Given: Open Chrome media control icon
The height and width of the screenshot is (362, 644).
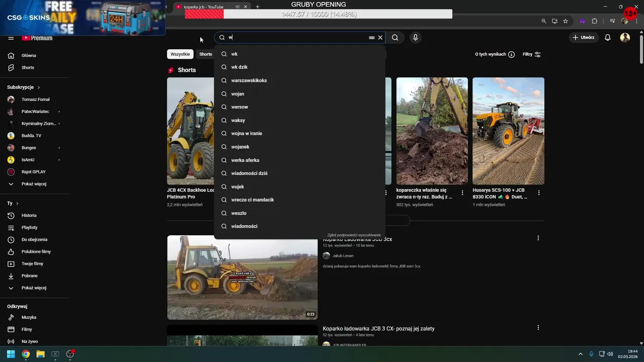Looking at the screenshot, I should [612, 21].
